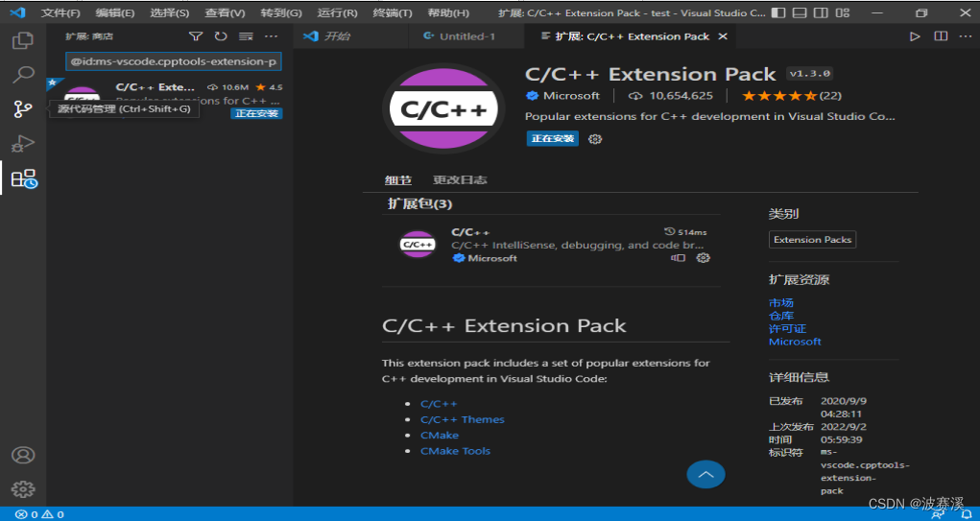Click the VS Code logo in title bar
This screenshot has width=980, height=521.
[17, 12]
